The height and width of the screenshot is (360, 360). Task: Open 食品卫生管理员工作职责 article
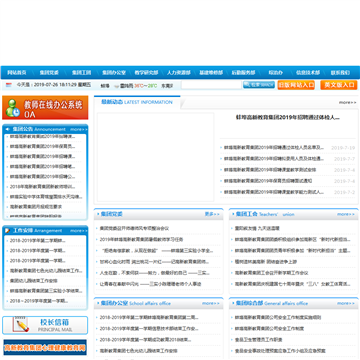pos(258,340)
